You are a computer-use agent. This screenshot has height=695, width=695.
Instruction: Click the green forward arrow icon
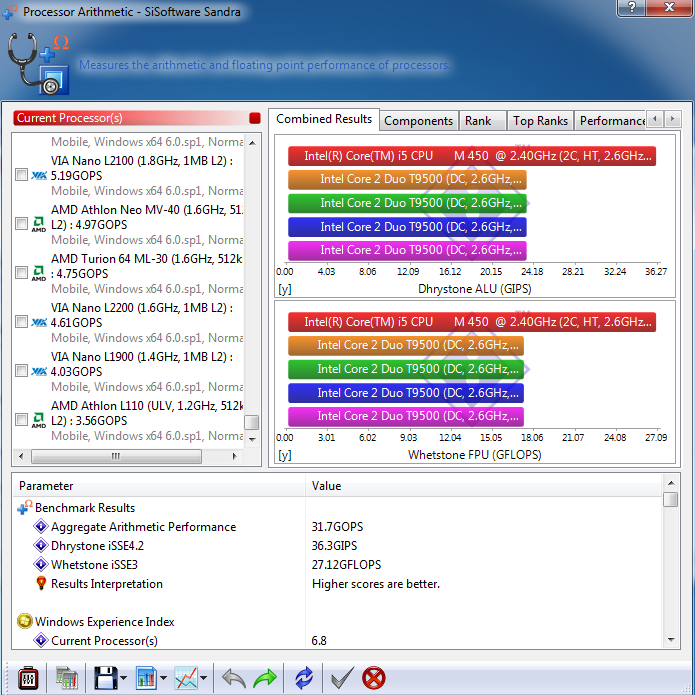click(x=265, y=678)
